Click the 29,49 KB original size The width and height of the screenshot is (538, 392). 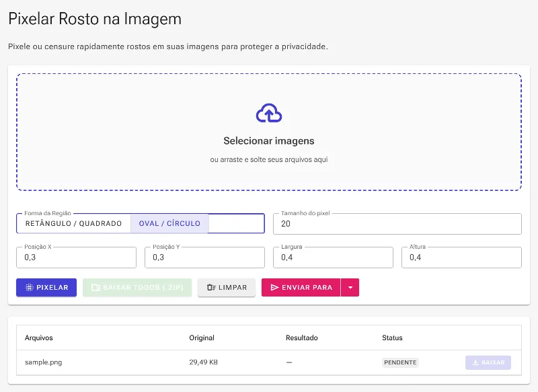(204, 362)
